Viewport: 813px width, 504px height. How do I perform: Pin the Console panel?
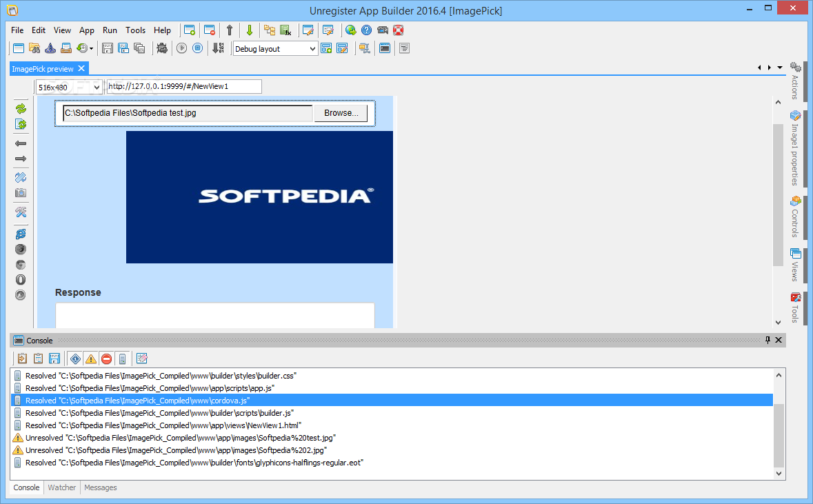(x=768, y=340)
